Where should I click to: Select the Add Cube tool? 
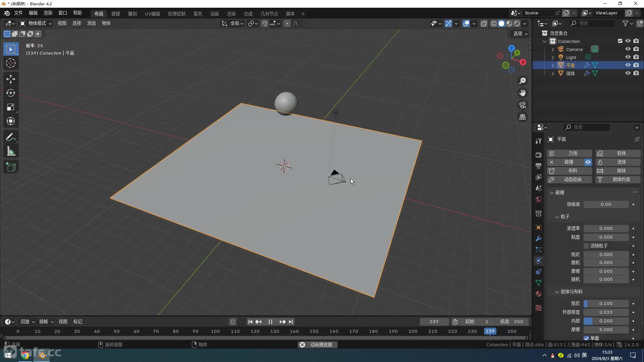tap(11, 167)
